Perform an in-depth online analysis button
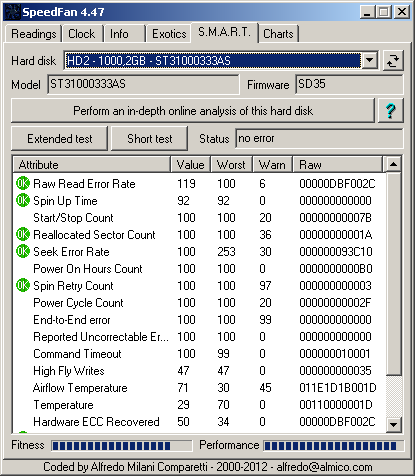The width and height of the screenshot is (415, 476). [193, 111]
